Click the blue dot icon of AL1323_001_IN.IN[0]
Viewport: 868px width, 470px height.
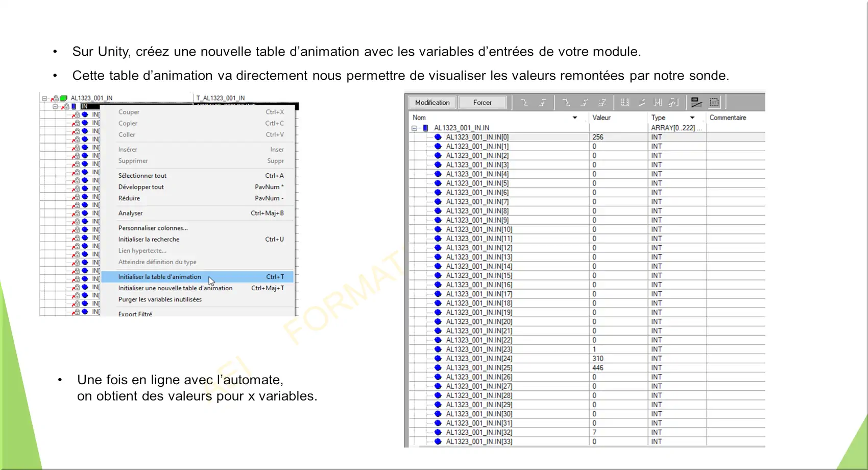pos(438,137)
